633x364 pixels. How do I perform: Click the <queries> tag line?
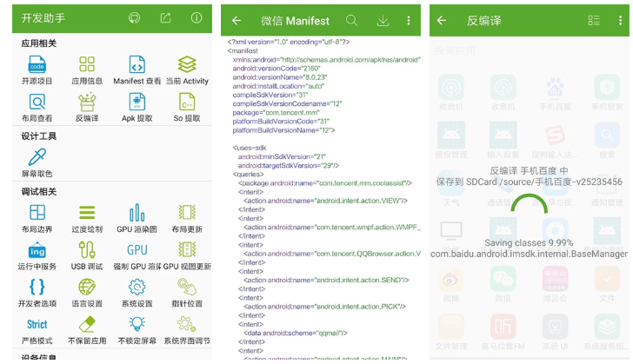[x=249, y=175]
